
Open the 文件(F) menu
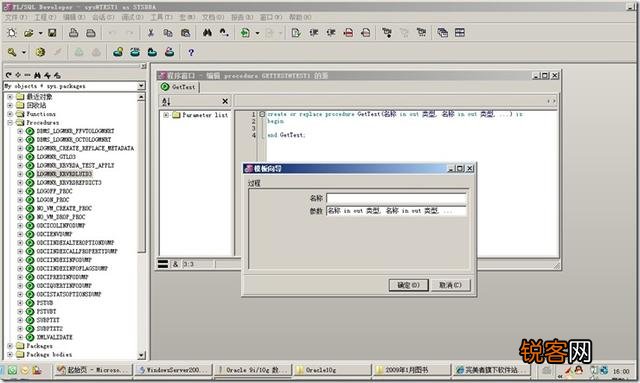click(x=17, y=17)
